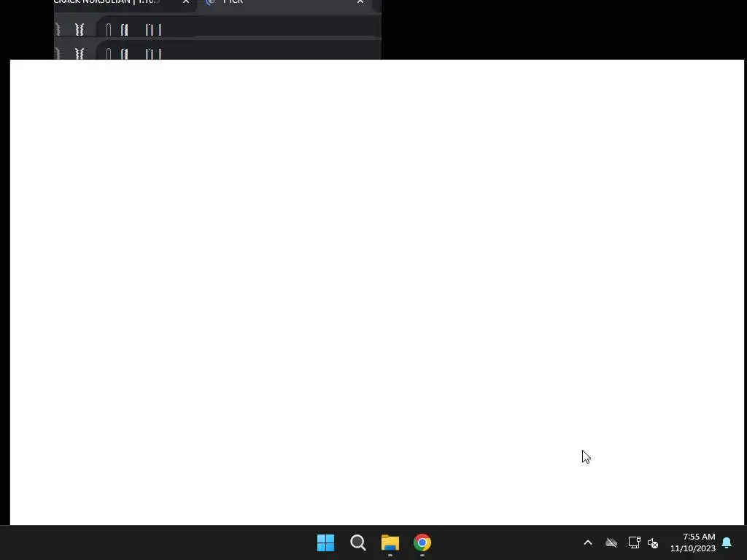Image resolution: width=747 pixels, height=560 pixels.
Task: Open the network status tray icon
Action: pos(634,542)
